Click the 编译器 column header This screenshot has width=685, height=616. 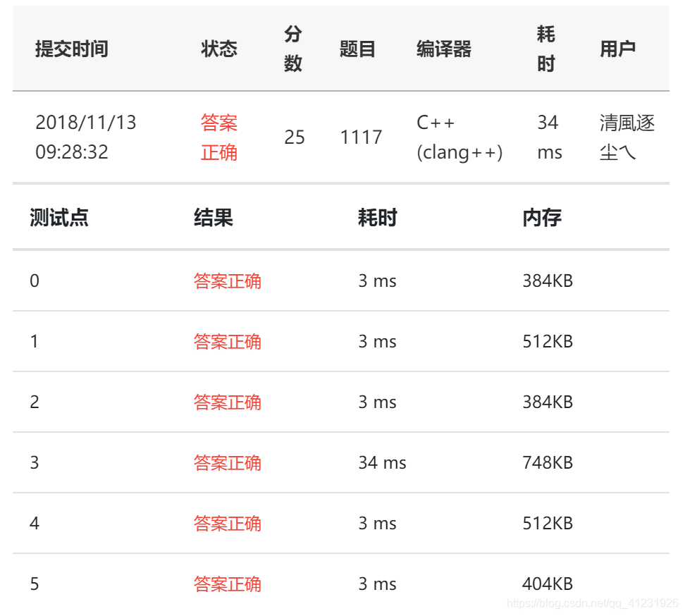[x=443, y=49]
